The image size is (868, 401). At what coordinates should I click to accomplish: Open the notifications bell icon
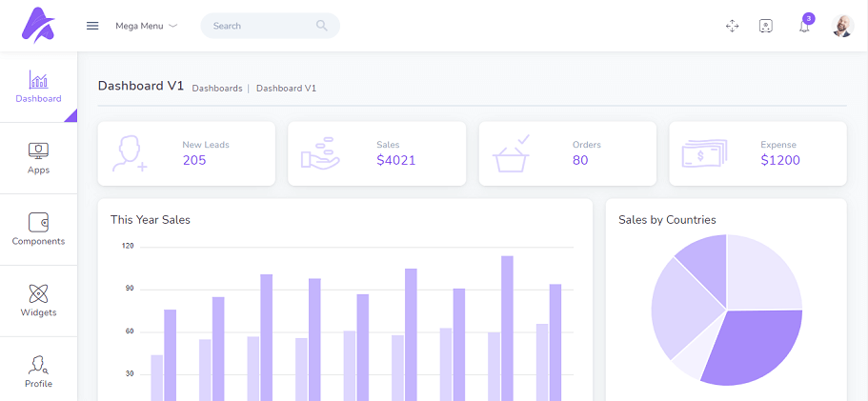coord(804,27)
